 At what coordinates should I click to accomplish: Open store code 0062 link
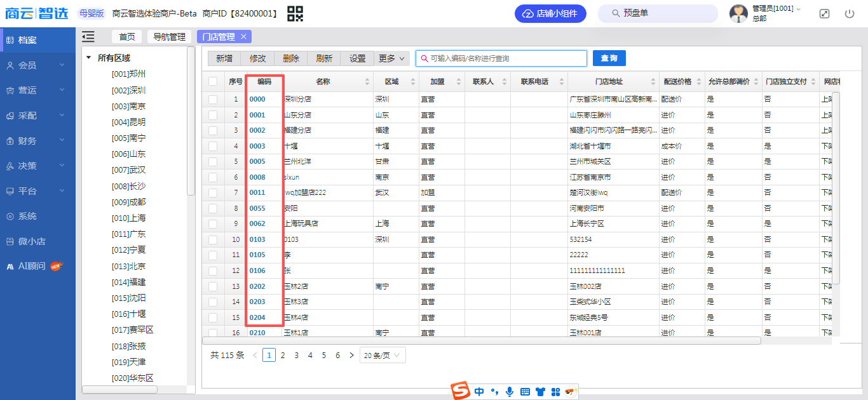pos(257,223)
